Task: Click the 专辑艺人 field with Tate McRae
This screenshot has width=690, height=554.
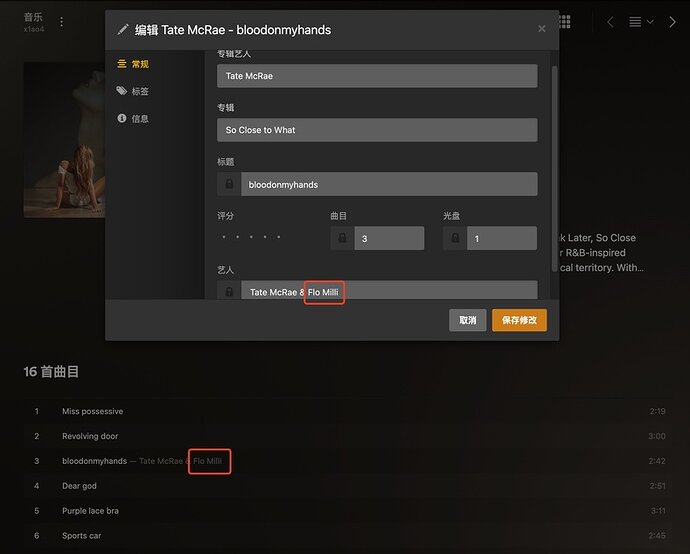Action: [x=377, y=76]
